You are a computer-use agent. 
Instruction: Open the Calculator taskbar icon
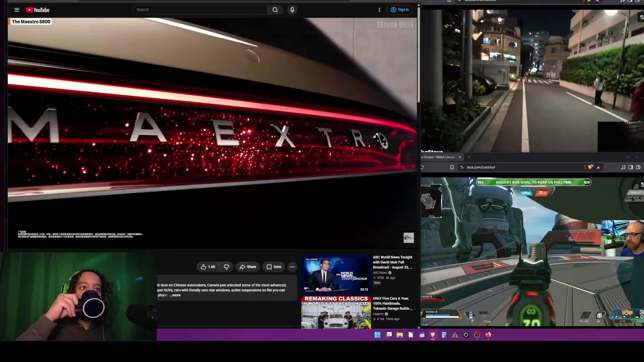pos(444,335)
